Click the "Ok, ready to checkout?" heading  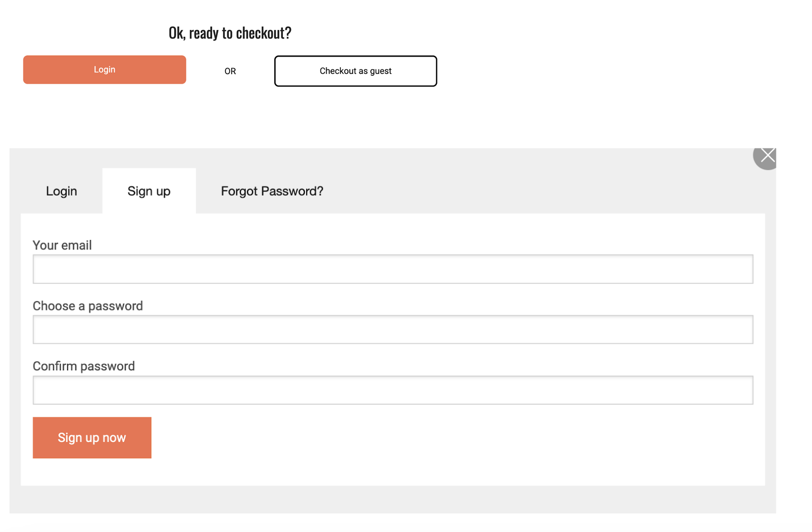[x=230, y=32]
